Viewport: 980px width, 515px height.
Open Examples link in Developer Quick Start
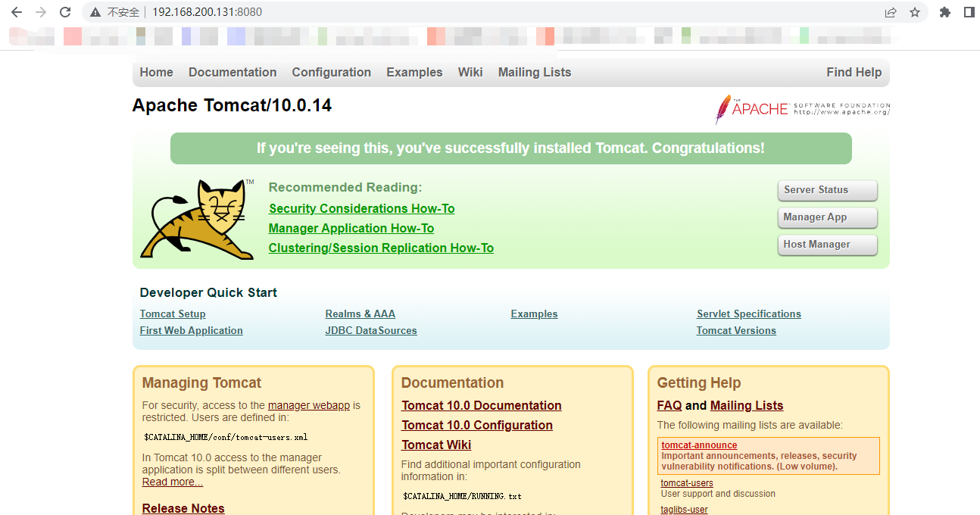535,314
